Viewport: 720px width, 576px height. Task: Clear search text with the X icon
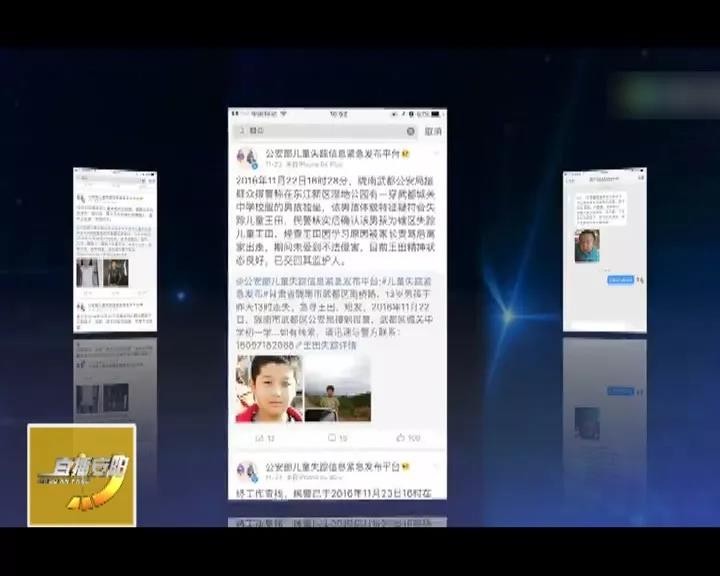point(410,131)
